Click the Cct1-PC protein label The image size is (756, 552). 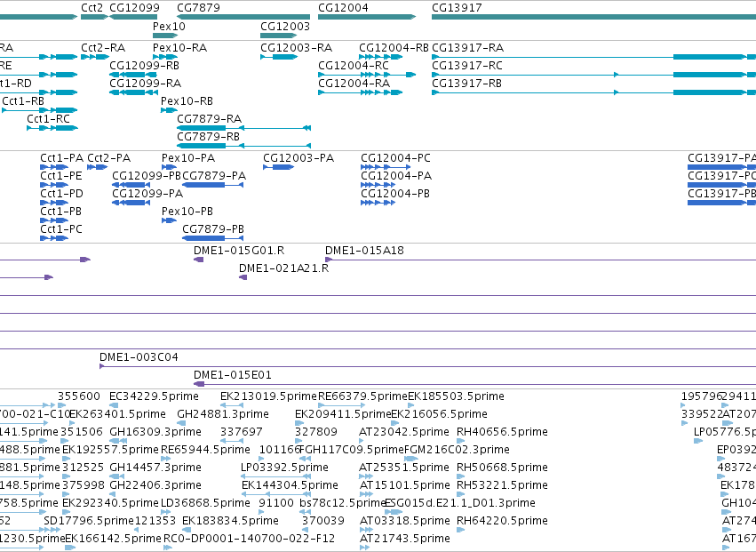pyautogui.click(x=61, y=229)
